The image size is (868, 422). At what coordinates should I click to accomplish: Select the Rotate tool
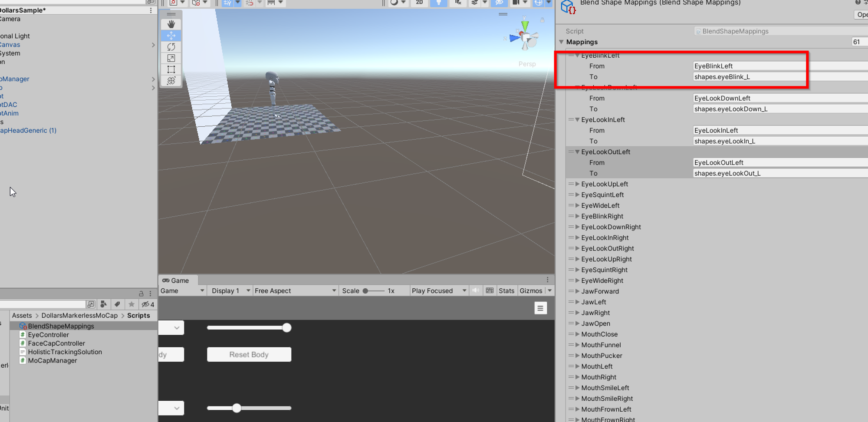[x=171, y=47]
